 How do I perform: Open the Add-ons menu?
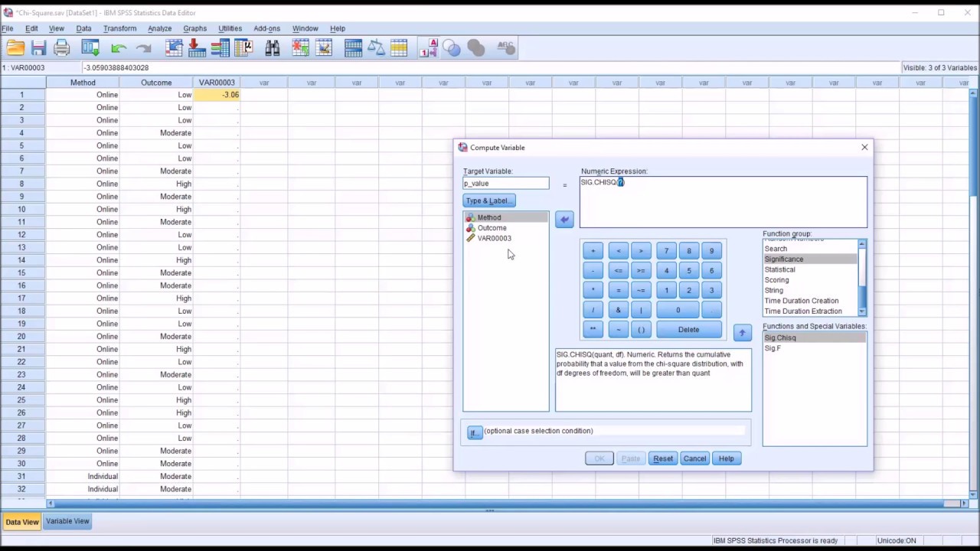tap(266, 28)
